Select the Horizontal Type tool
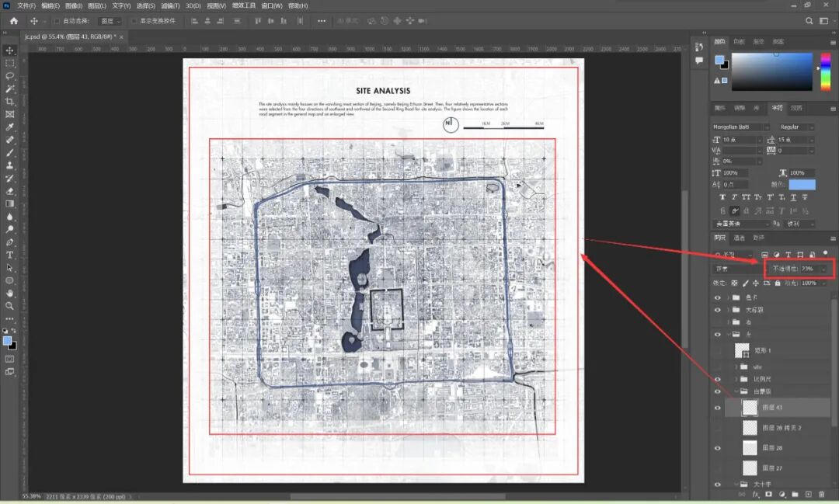839x504 pixels. click(9, 255)
